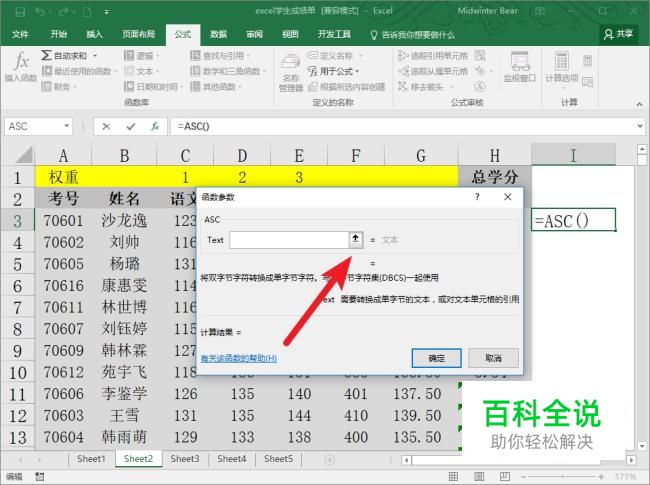Switch to the Home tab
This screenshot has height=485, width=650.
click(x=58, y=34)
